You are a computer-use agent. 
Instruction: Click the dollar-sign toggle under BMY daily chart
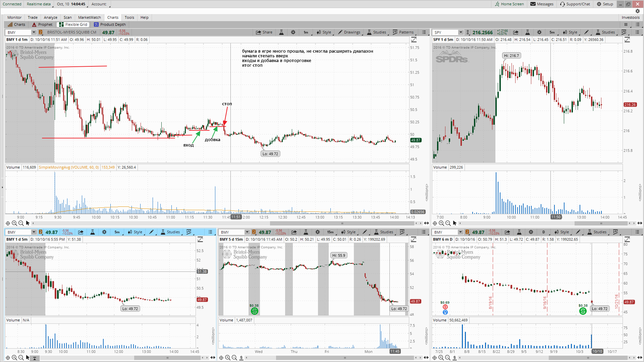click(x=454, y=358)
